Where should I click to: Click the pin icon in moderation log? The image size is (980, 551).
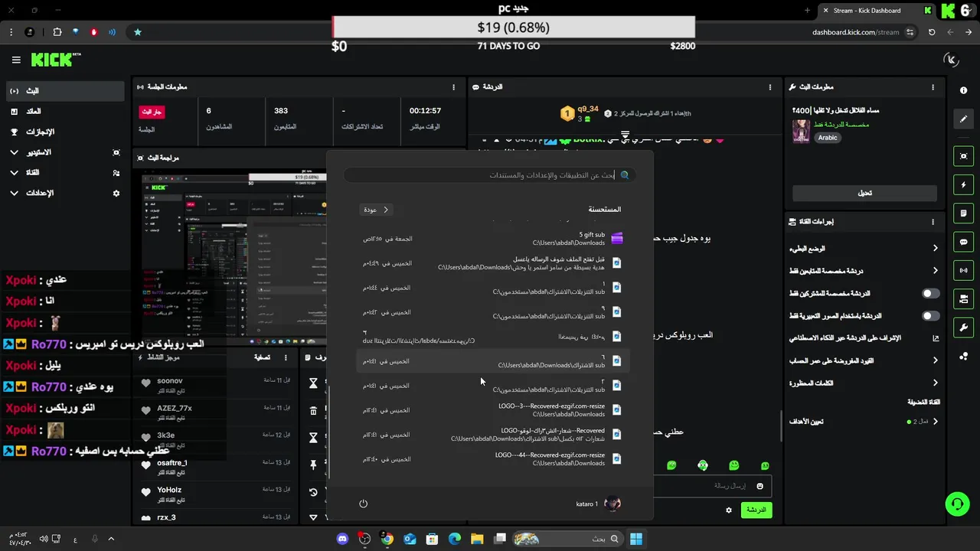tap(313, 465)
